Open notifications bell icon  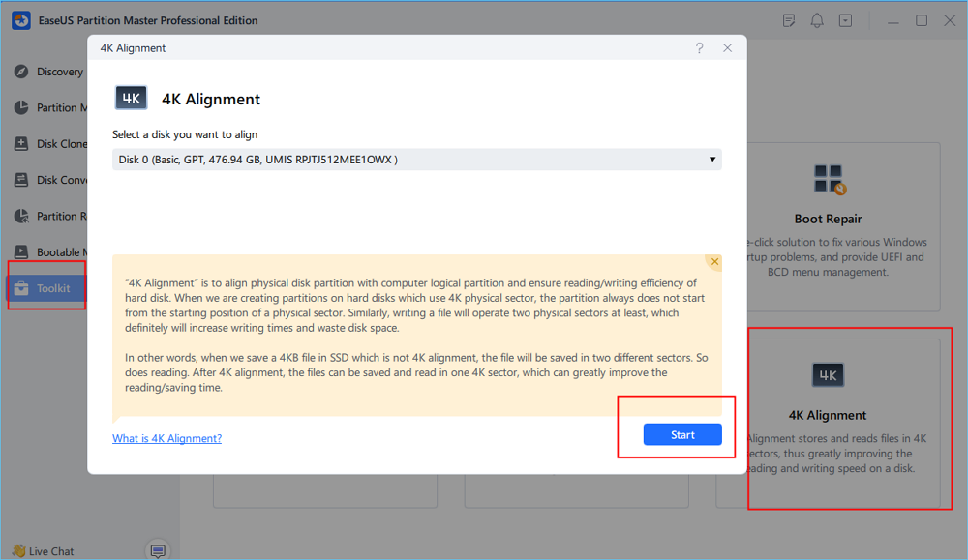point(817,20)
